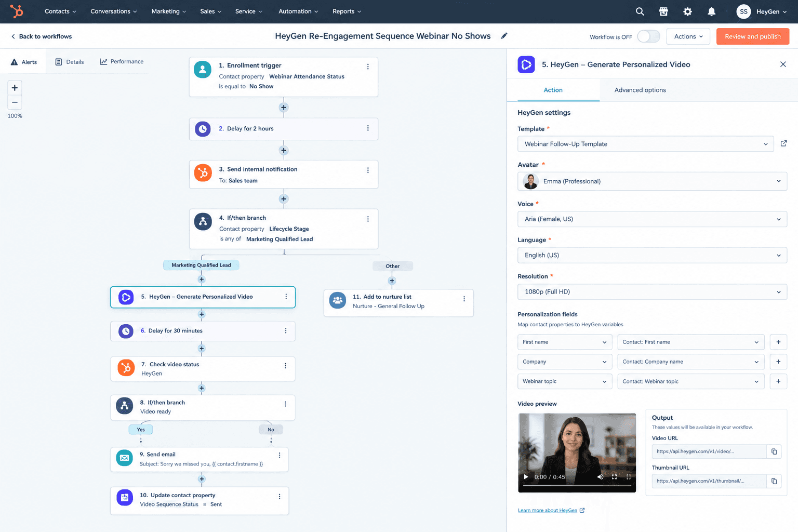Open the Voice dropdown Aria (Female, US)
The image size is (798, 532).
653,219
